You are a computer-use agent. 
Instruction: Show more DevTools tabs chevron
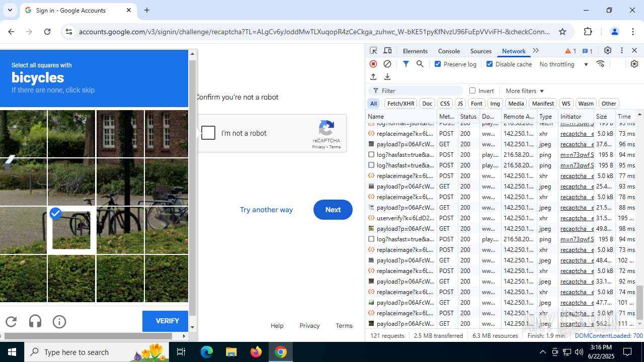coord(536,51)
